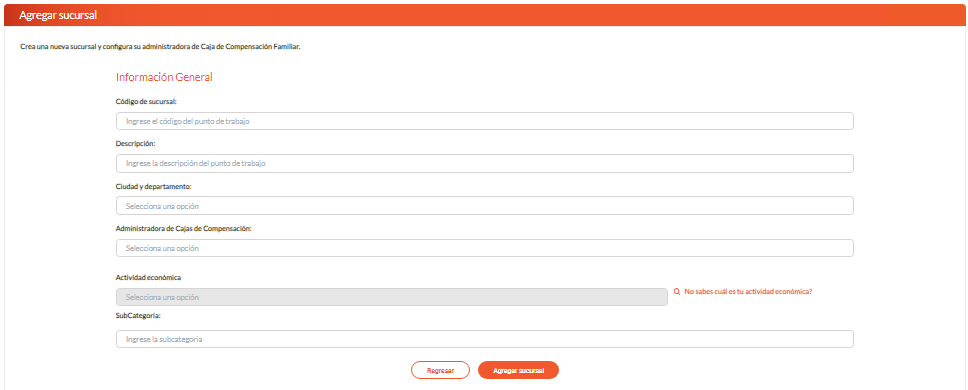Image resolution: width=968 pixels, height=390 pixels.
Task: Click the 'Ciudad y departamento:' label
Action: pos(154,186)
